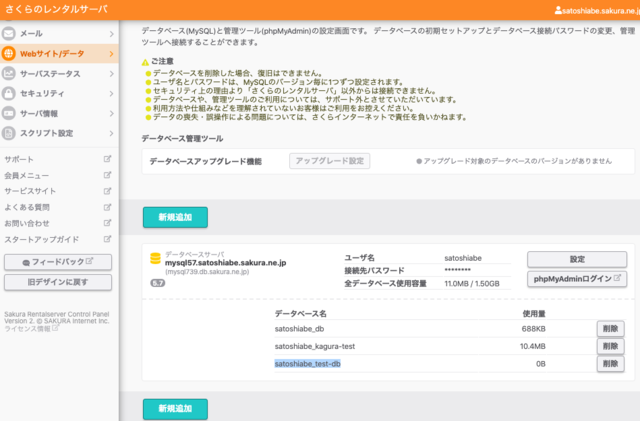Click the lower 新規追加 button
Viewport: 640px width, 421px height.
(175, 409)
